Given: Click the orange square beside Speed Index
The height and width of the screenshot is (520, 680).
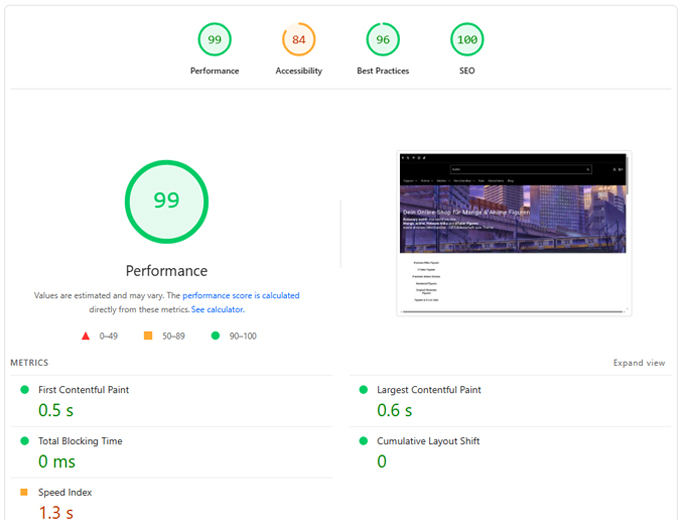Looking at the screenshot, I should (x=24, y=493).
